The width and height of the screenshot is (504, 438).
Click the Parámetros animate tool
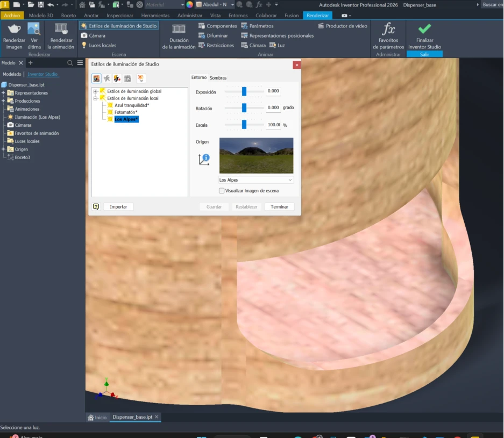[x=257, y=26]
